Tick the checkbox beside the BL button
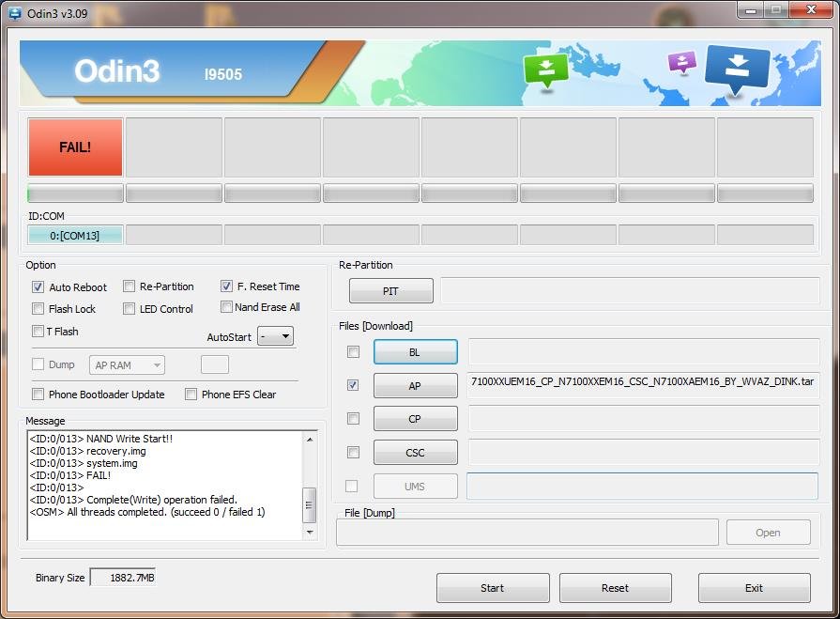Screen dimensions: 840x619 [353, 351]
